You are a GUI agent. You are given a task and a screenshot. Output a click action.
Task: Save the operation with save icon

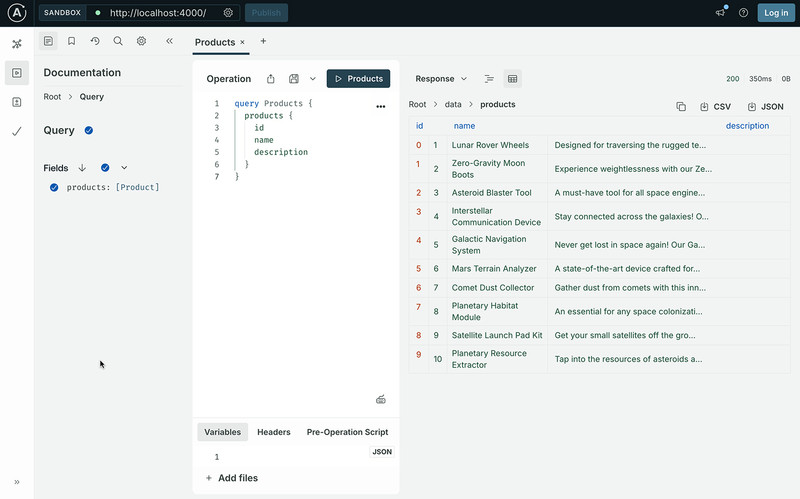click(x=294, y=79)
